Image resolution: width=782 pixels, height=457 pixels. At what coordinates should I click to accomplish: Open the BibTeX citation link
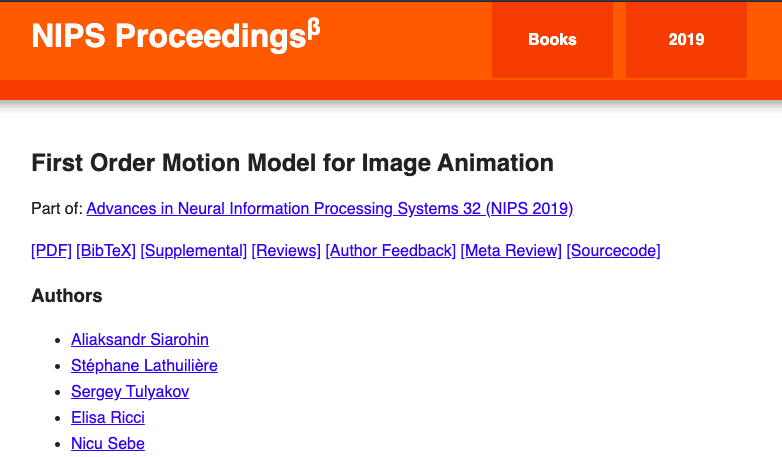click(106, 251)
